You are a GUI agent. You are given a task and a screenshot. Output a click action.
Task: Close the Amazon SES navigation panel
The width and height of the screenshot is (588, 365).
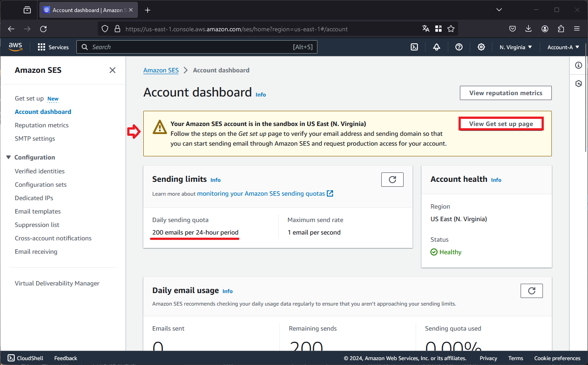[113, 70]
